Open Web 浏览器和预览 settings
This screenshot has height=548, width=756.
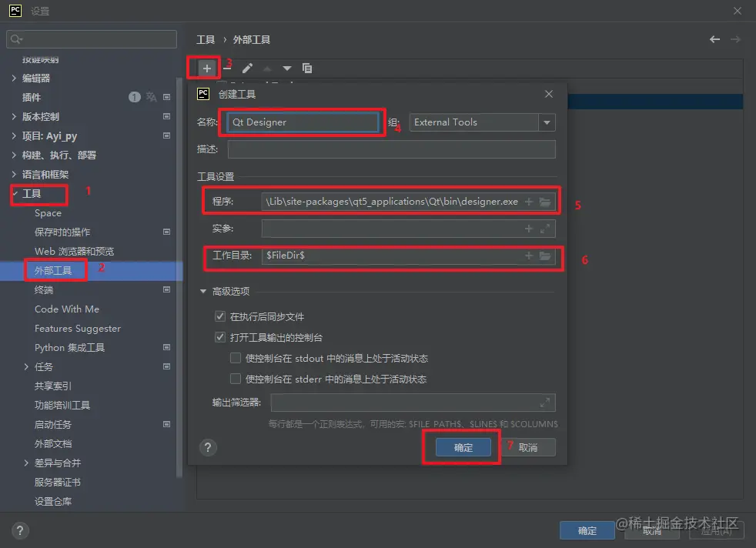click(74, 251)
